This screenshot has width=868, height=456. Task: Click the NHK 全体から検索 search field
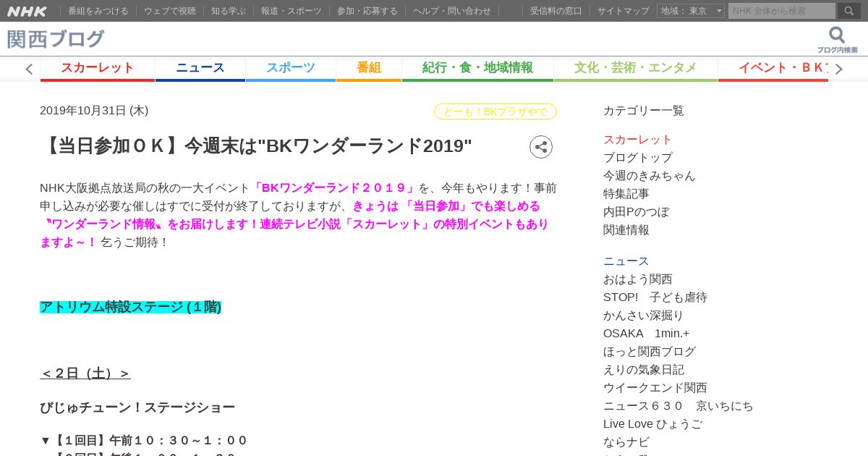782,11
